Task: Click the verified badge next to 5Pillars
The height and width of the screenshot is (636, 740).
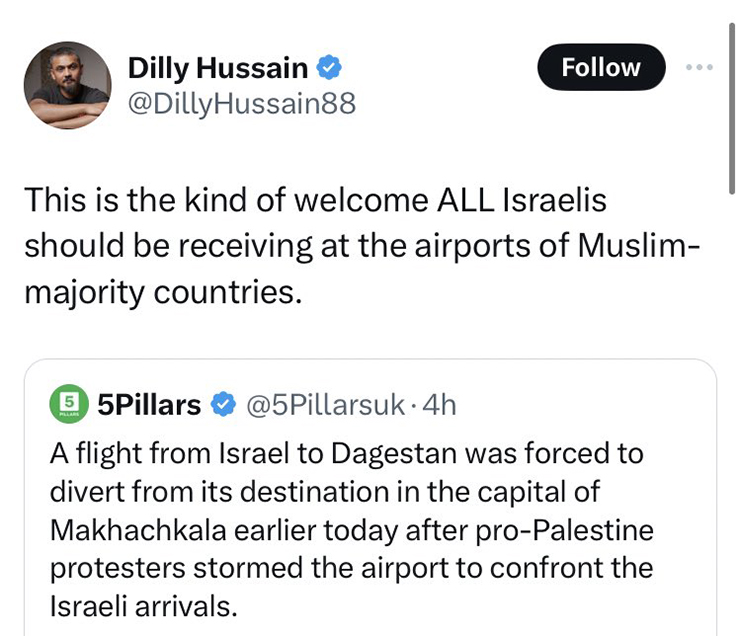Action: 225,404
